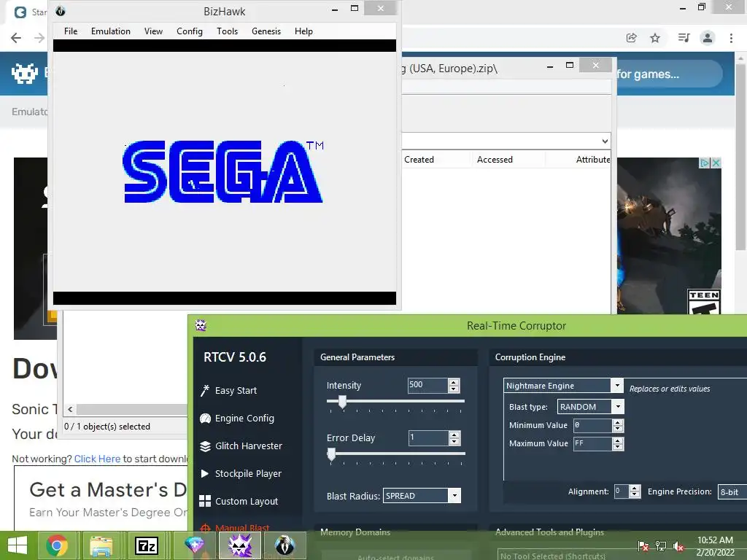Click the site's space invader logo

(x=25, y=74)
